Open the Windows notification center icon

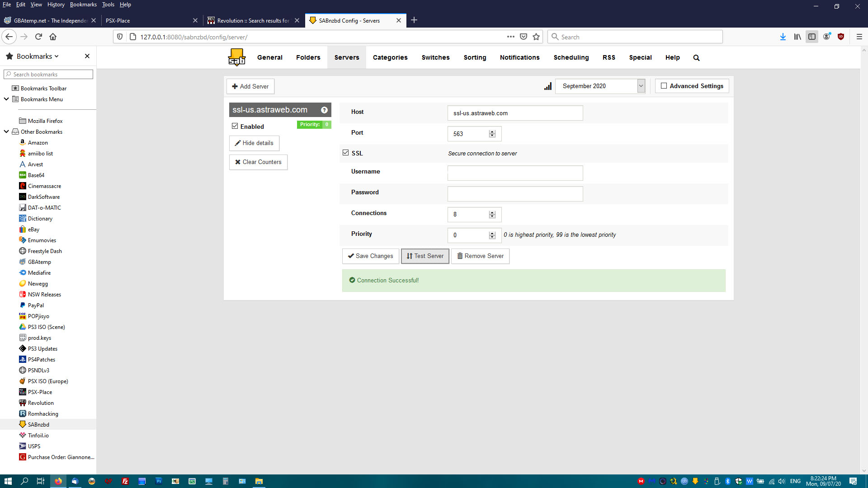click(x=853, y=481)
